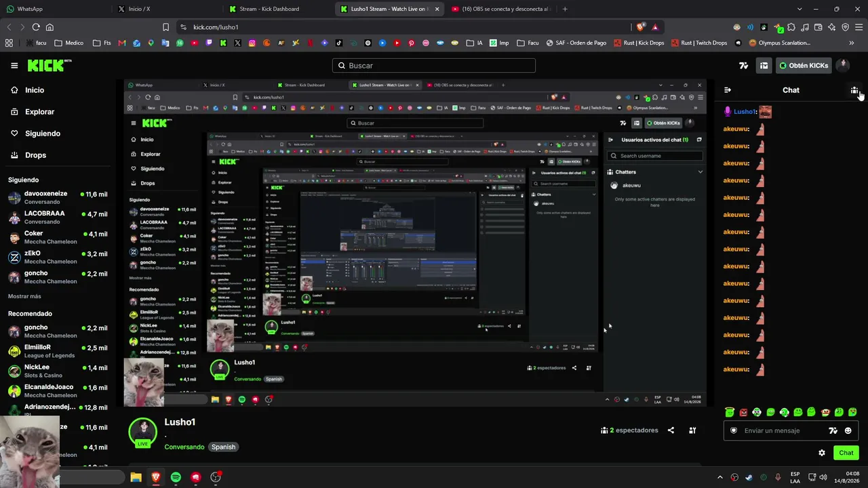The height and width of the screenshot is (488, 868).
Task: Open Explorar in the sidebar
Action: pyautogui.click(x=32, y=112)
